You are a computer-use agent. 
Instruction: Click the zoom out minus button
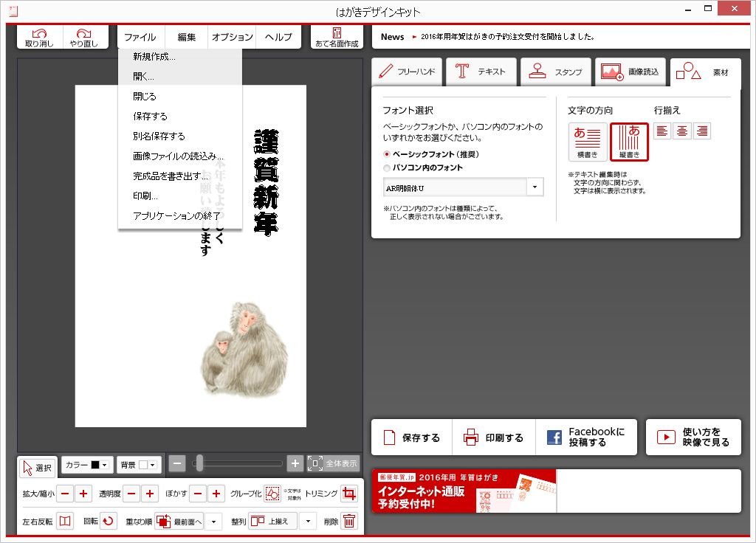177,464
